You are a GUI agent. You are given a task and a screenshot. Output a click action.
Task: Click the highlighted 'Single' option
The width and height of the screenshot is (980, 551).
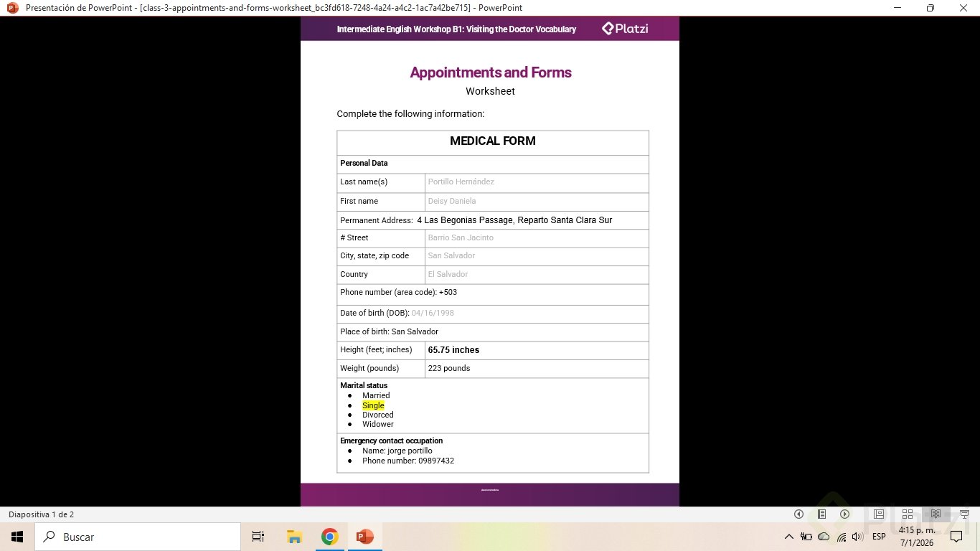point(373,405)
